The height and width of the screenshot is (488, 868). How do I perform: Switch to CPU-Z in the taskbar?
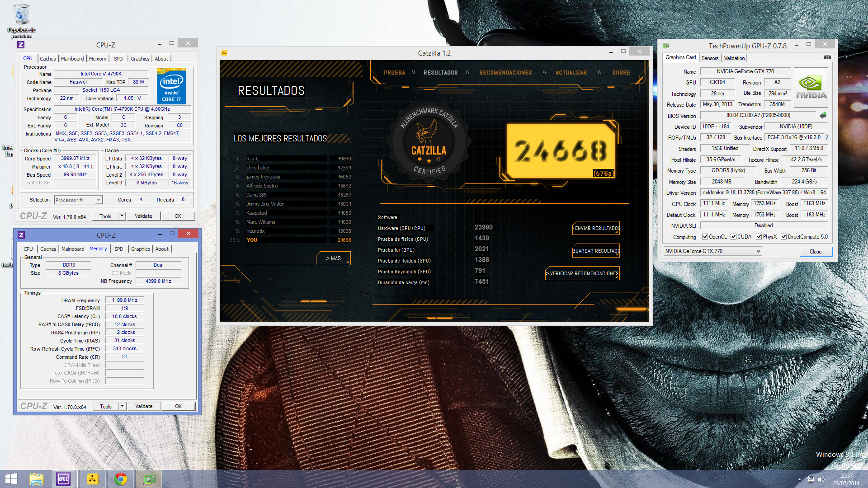pyautogui.click(x=63, y=479)
